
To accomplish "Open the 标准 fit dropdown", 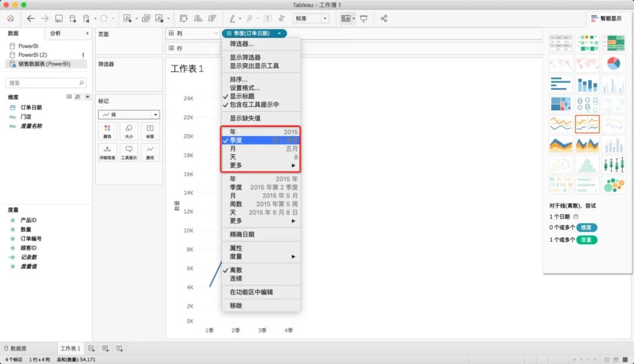I will pos(311,18).
